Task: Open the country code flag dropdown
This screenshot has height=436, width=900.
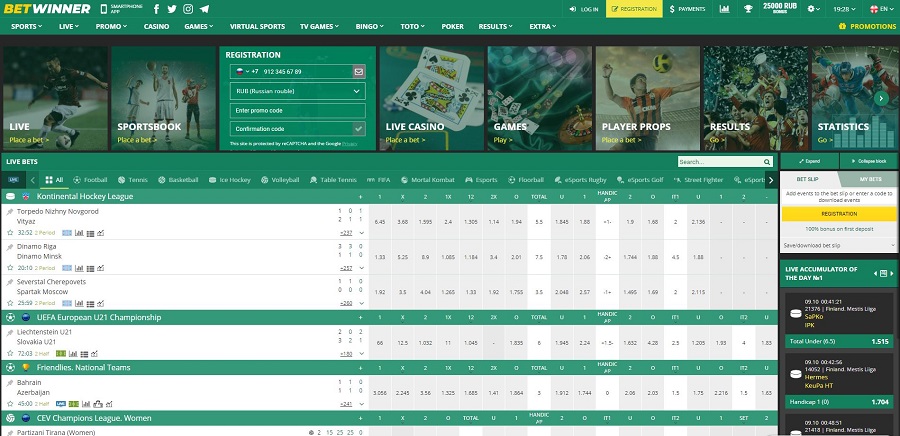Action: (x=241, y=72)
